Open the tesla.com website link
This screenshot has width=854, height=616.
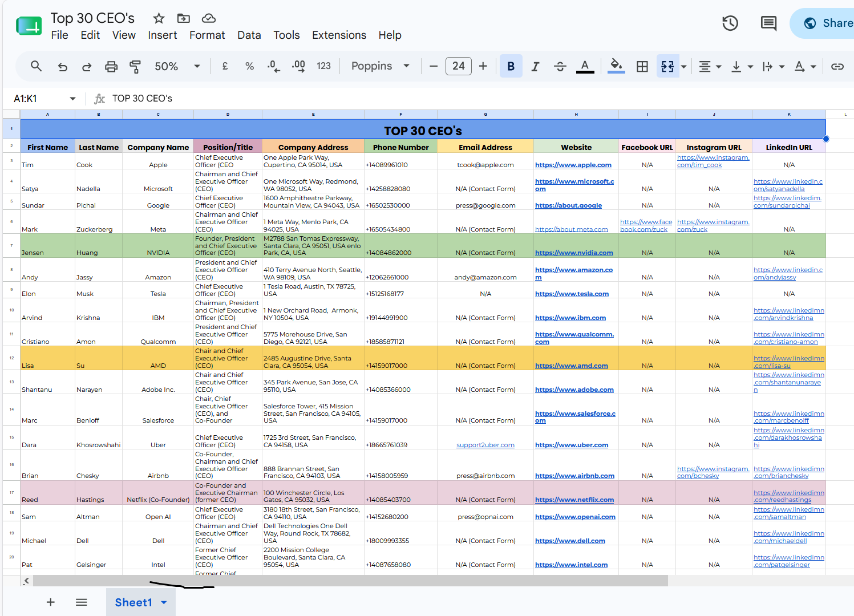pyautogui.click(x=572, y=294)
